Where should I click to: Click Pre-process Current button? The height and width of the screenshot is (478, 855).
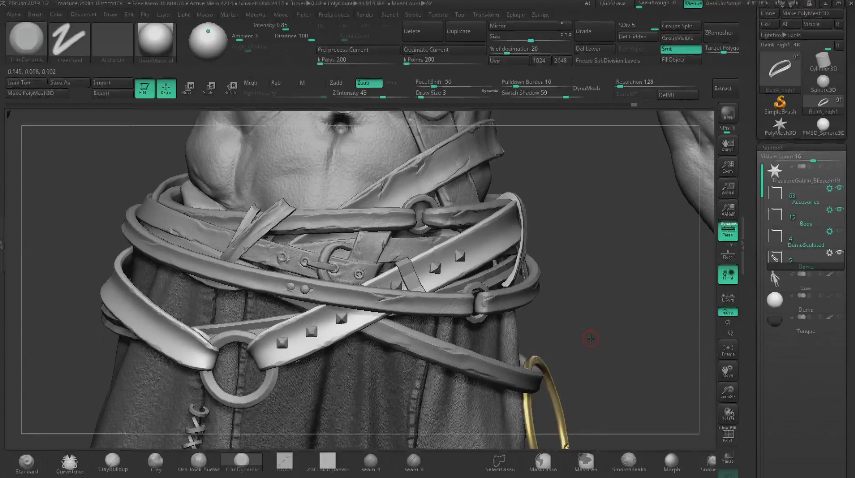(358, 50)
